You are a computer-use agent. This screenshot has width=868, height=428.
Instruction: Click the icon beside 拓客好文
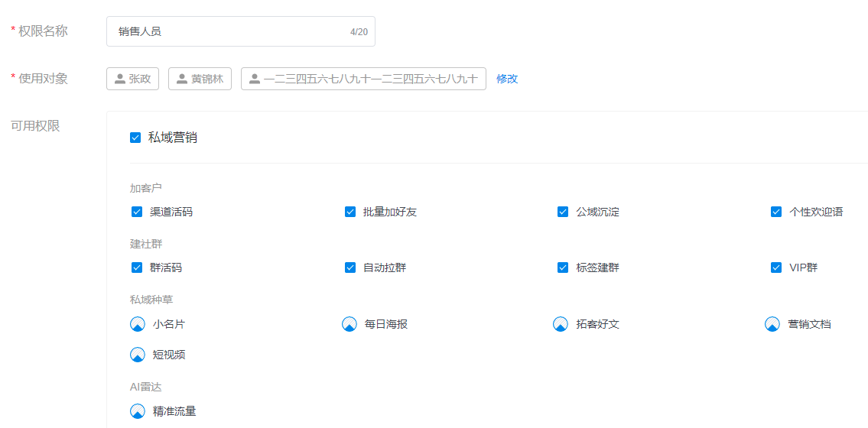point(561,324)
